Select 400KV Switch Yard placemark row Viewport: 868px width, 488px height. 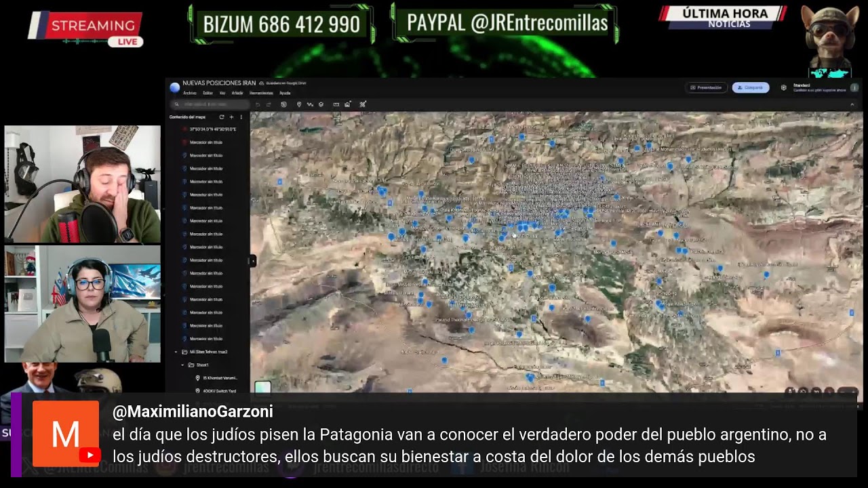pos(208,391)
